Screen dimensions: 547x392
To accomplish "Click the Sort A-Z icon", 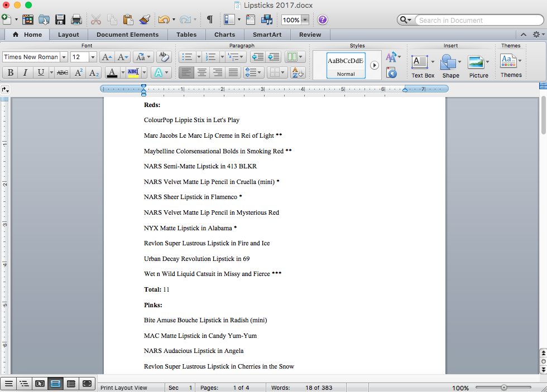I will (x=298, y=72).
